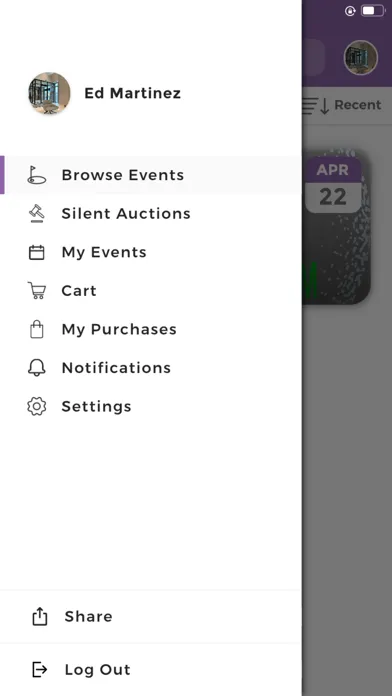The width and height of the screenshot is (392, 696).
Task: Go to Cart from the side menu
Action: click(x=151, y=291)
